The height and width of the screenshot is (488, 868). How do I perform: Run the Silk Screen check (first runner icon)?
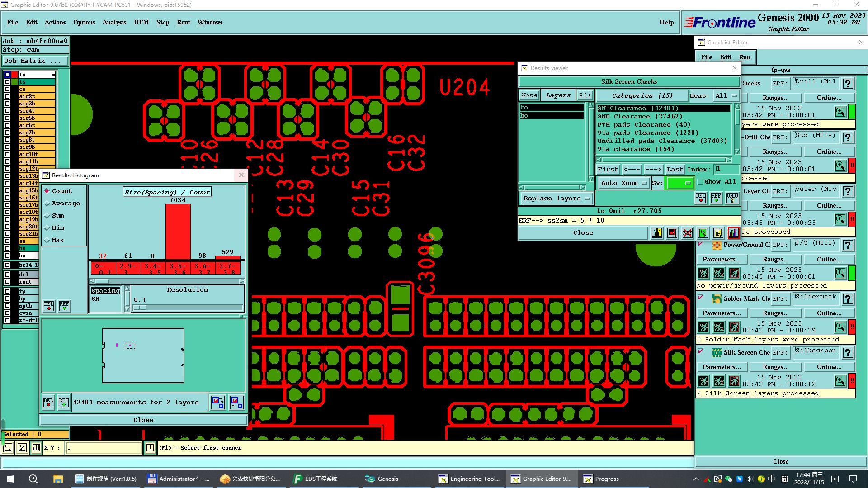(703, 381)
